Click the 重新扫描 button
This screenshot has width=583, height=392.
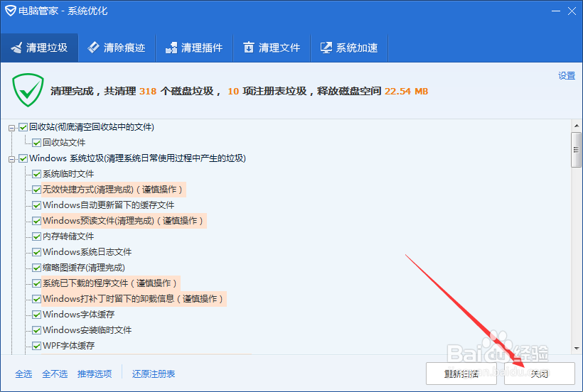point(461,374)
